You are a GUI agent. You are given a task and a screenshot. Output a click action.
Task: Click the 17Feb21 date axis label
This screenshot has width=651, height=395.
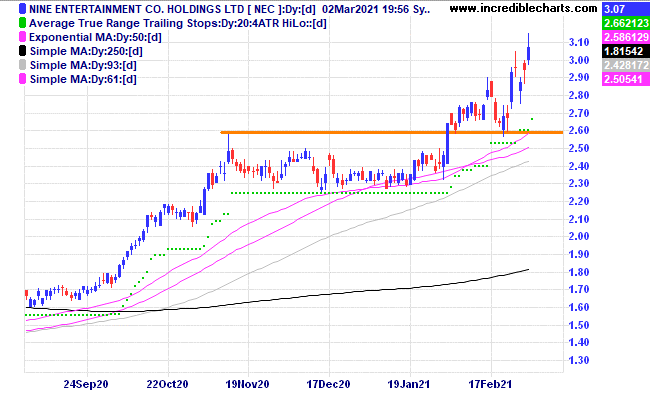490,384
